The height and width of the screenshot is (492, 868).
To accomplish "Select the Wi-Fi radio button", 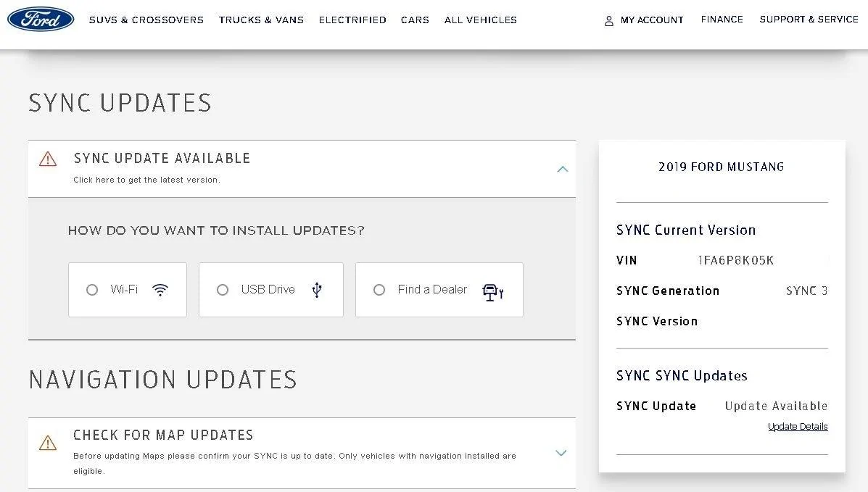I will (x=92, y=290).
